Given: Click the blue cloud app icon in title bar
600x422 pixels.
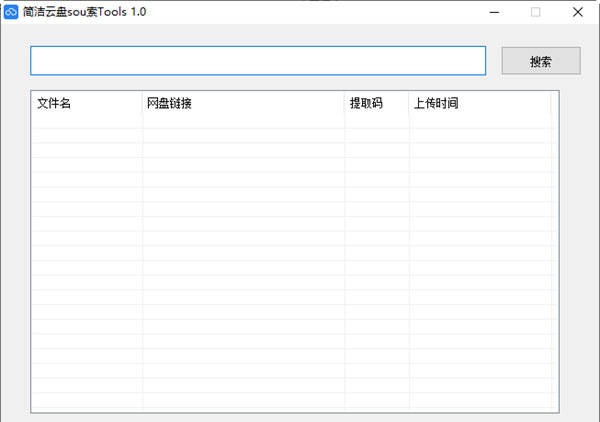Looking at the screenshot, I should click(x=11, y=12).
